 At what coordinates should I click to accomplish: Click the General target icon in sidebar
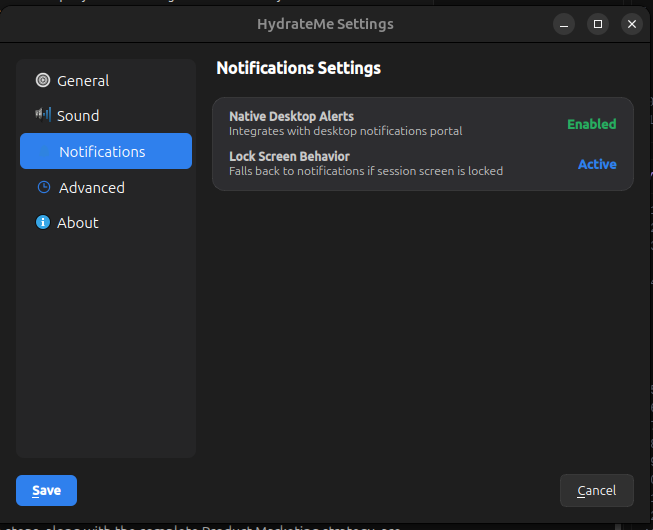pyautogui.click(x=42, y=80)
